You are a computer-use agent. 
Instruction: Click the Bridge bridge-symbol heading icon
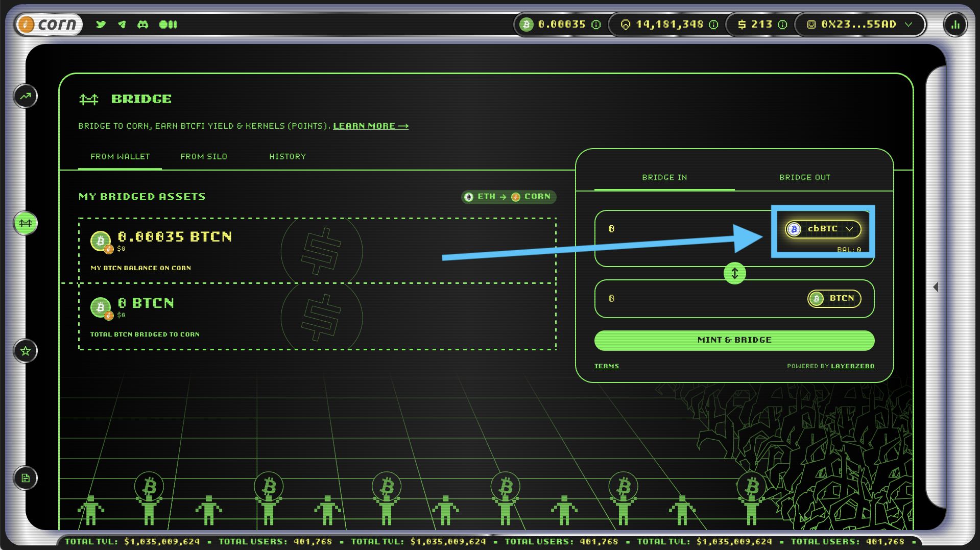(x=89, y=99)
